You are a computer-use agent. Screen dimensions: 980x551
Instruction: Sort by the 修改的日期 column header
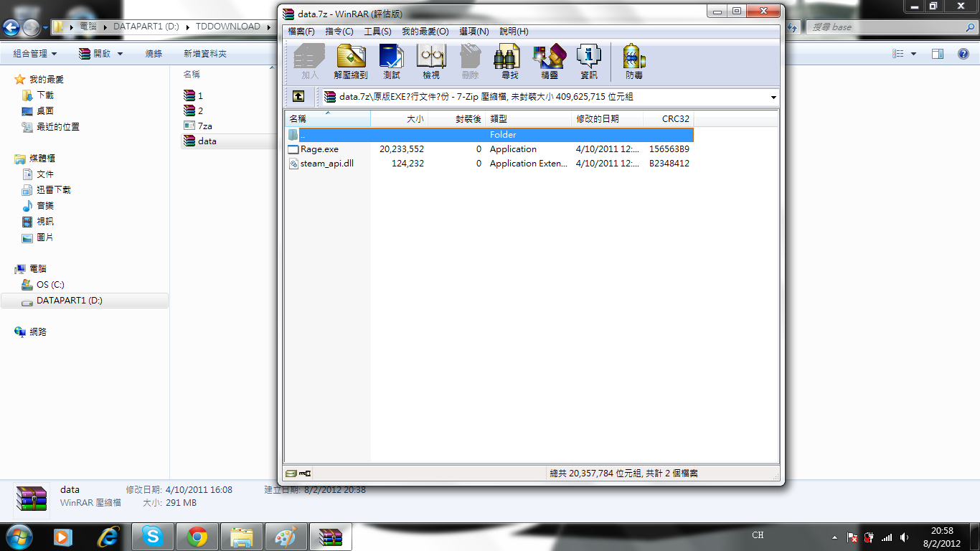(x=608, y=119)
